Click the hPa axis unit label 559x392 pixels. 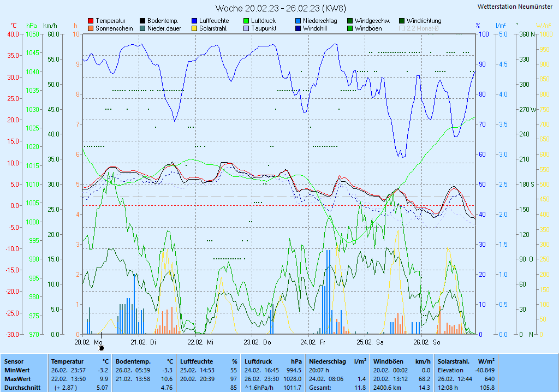31,26
